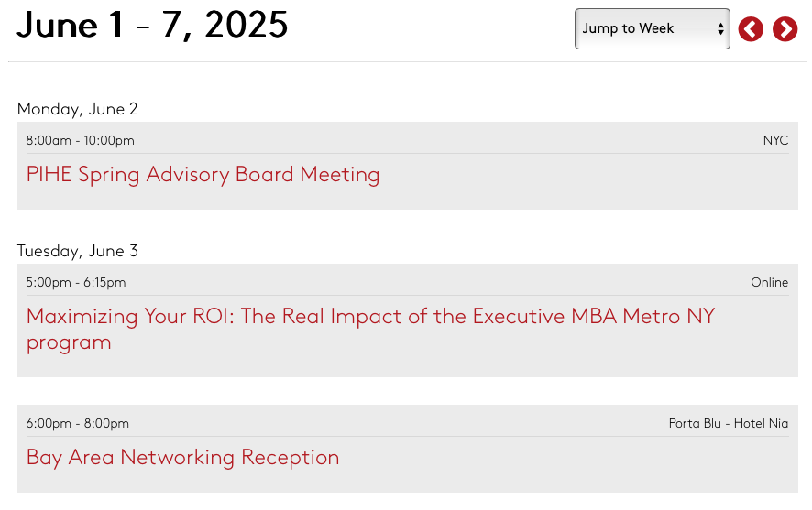Open Bay Area Networking Reception event
Viewport: 812px width, 510px height.
(182, 458)
